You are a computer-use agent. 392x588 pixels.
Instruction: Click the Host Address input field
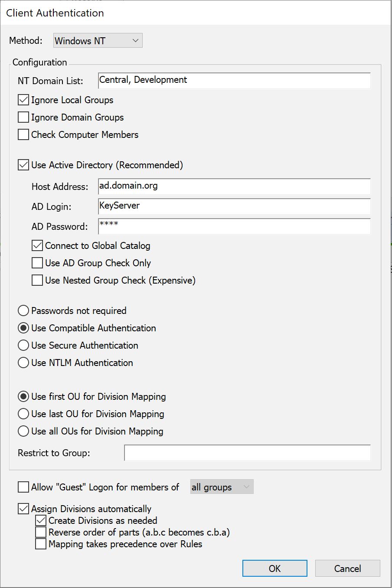[x=234, y=186]
